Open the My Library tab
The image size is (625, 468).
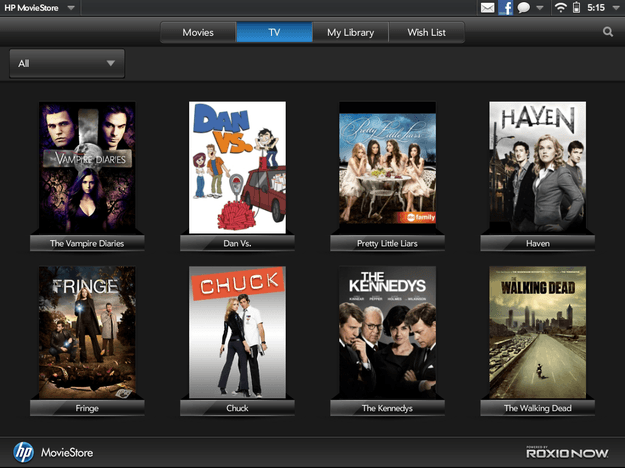tap(350, 32)
